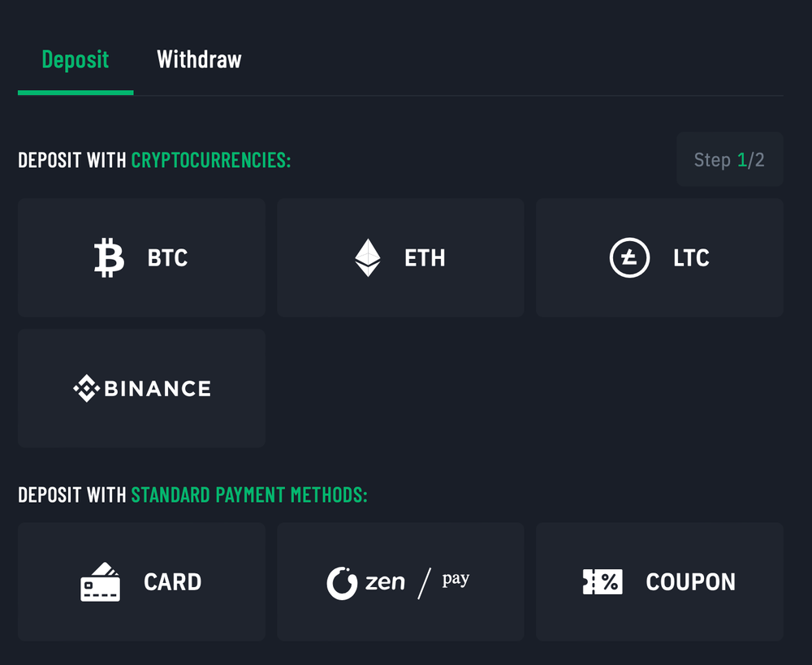Click the Ethereum diamond icon

tap(368, 257)
